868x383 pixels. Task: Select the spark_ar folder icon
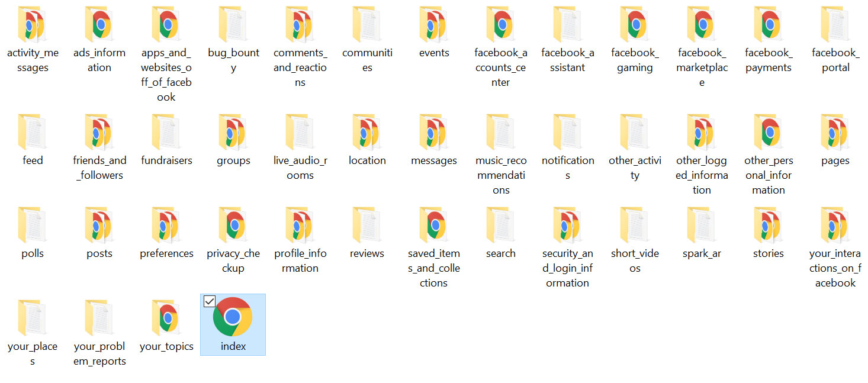(702, 225)
